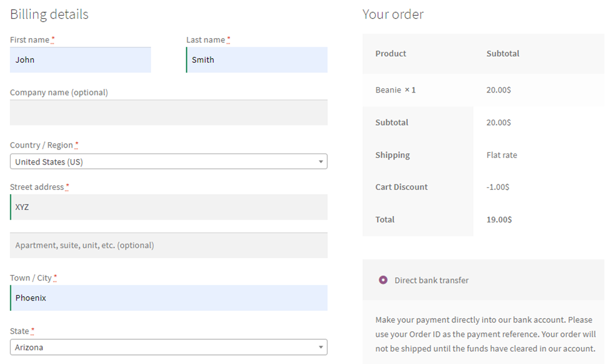Image resolution: width=605 pixels, height=364 pixels.
Task: Click the State dropdown arrow
Action: 321,348
